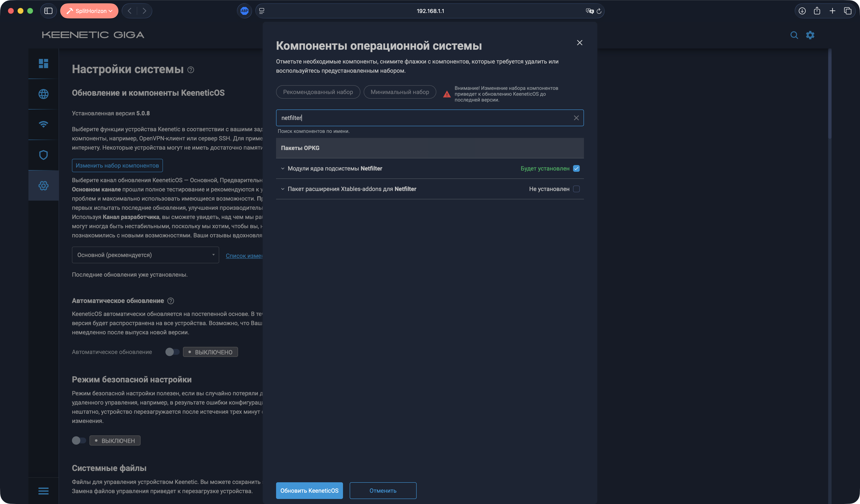Select the Рекомендованный набор preset

tap(318, 92)
